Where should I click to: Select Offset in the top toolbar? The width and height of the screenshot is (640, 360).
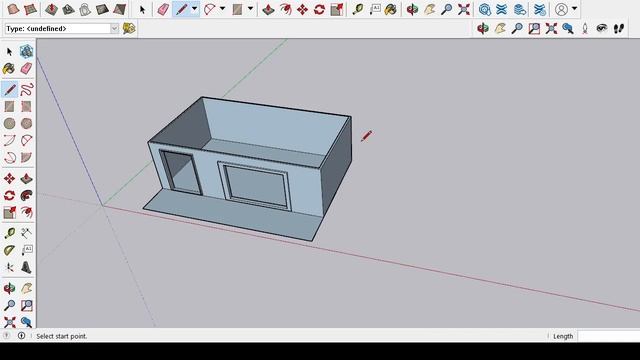coord(285,9)
